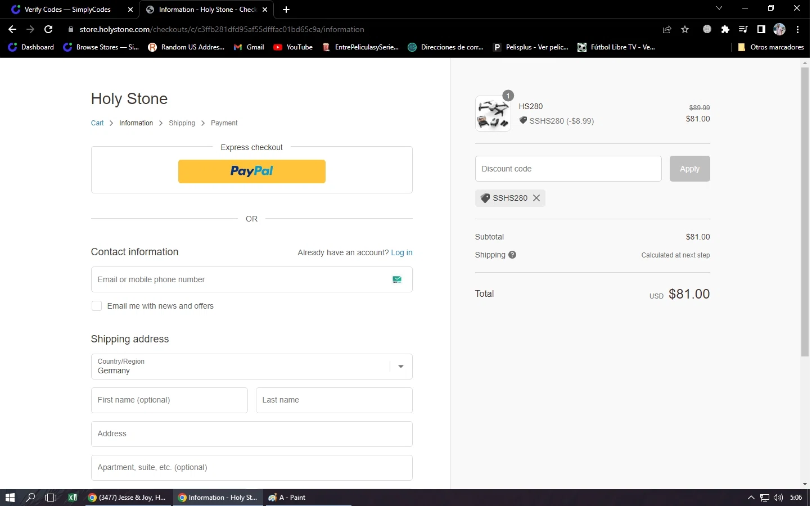Click the taskbar clock showing 5:06

[796, 498]
